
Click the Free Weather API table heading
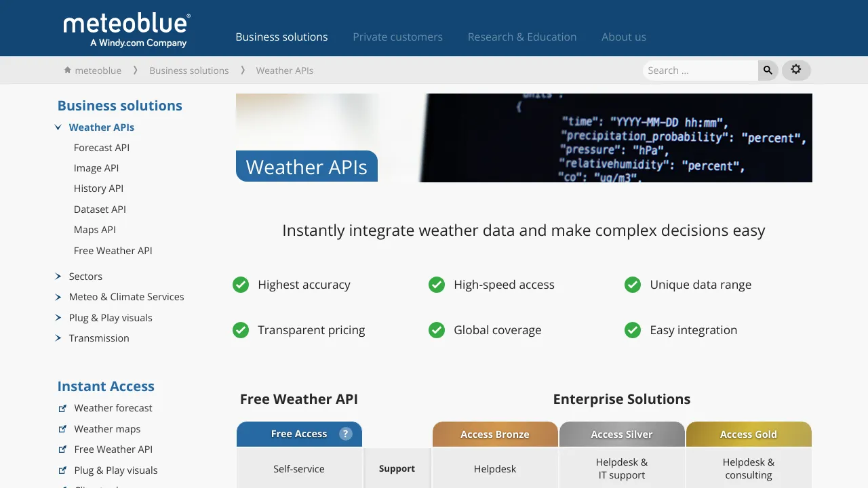tap(299, 399)
